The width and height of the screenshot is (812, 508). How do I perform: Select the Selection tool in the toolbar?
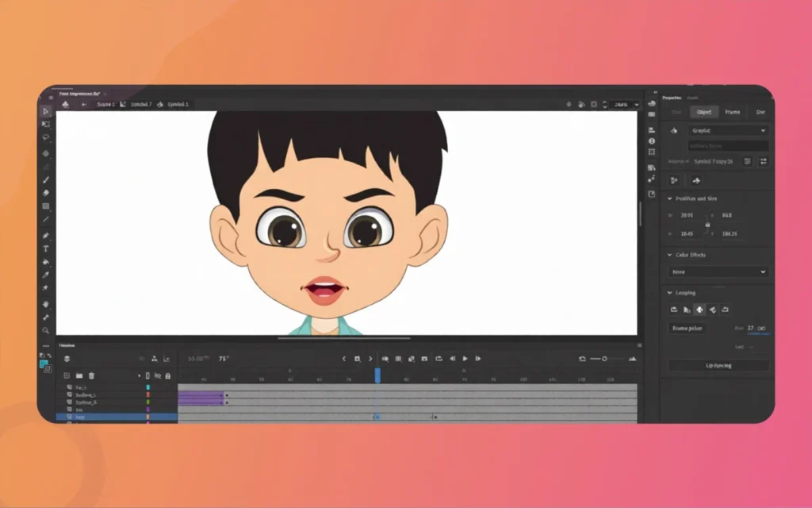click(x=46, y=111)
